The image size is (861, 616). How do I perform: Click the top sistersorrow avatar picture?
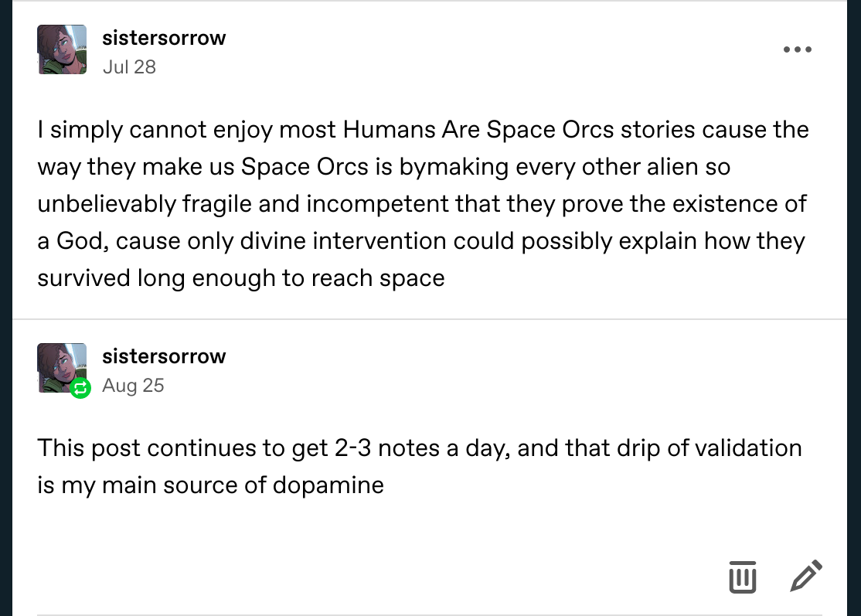[62, 49]
